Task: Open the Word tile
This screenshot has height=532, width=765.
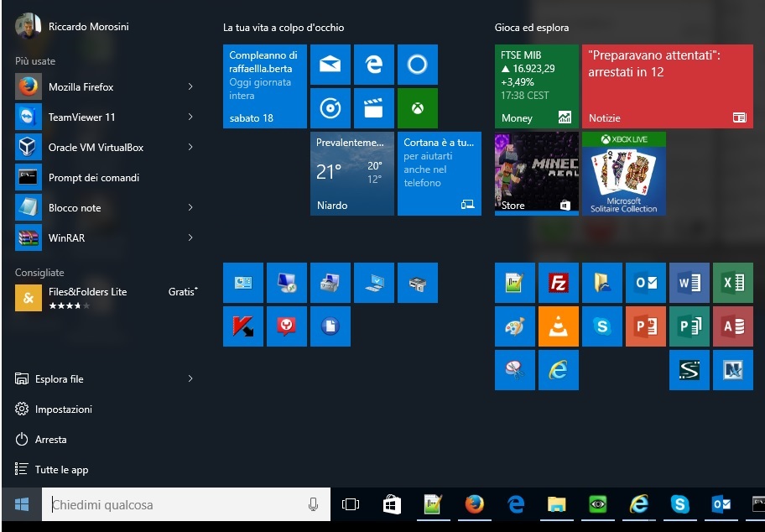Action: point(690,283)
